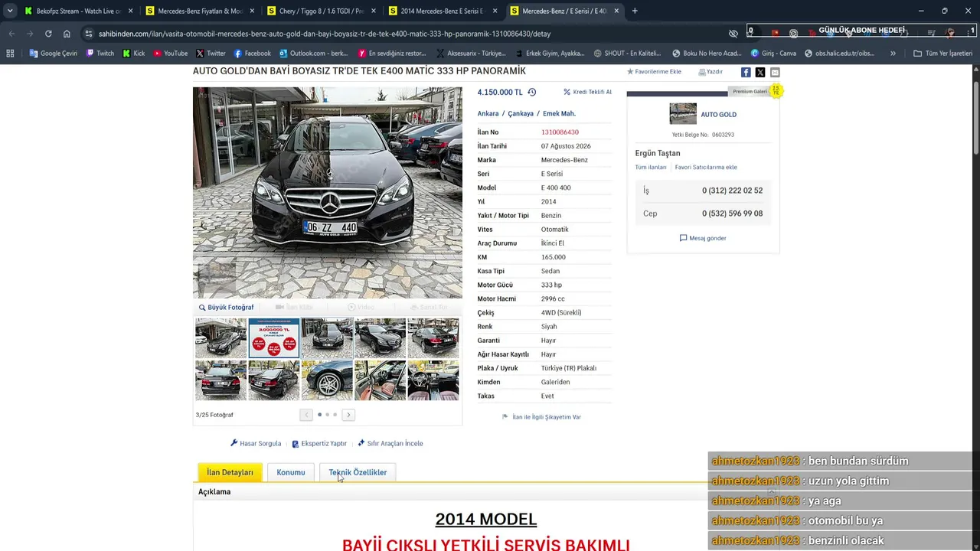Click the Emek Mah. breadcrumb link
Screen dimensions: 980x551
(x=559, y=113)
